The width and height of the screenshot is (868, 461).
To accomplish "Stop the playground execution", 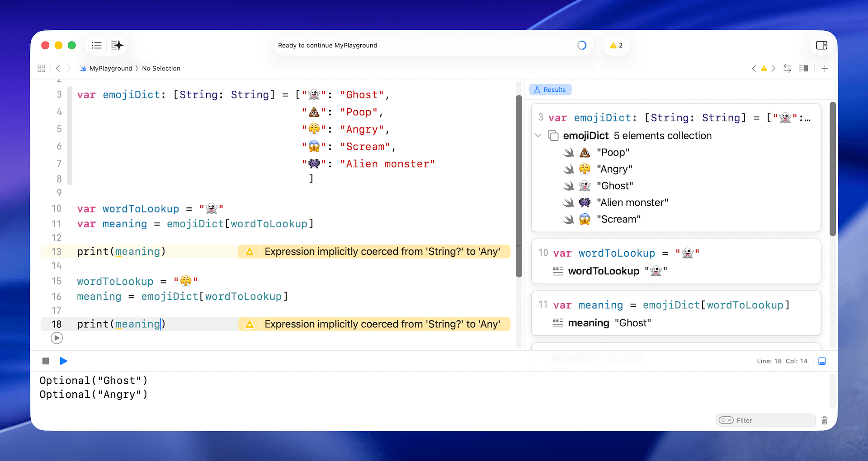I will click(46, 361).
